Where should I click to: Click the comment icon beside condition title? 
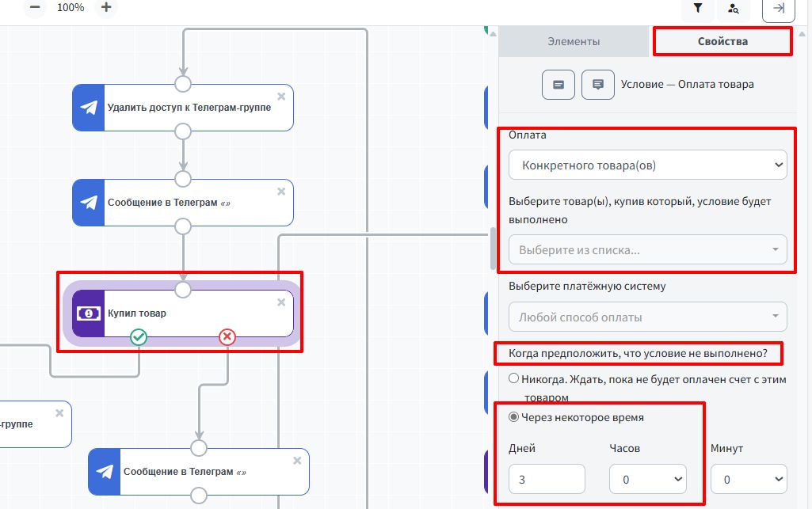(597, 85)
